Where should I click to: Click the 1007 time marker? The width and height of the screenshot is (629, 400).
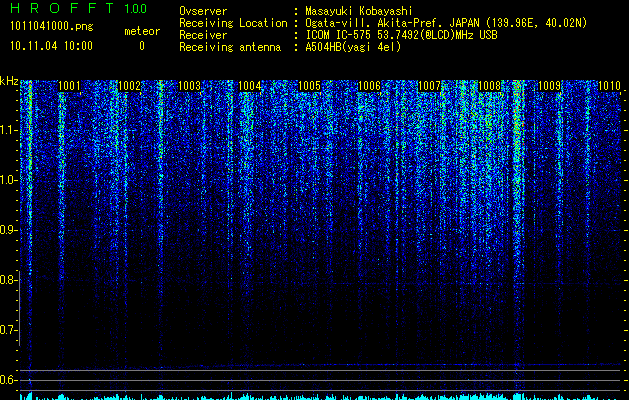coord(429,86)
